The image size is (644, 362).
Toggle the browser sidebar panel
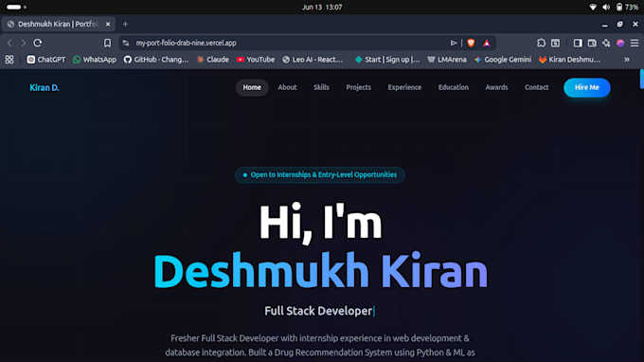coord(578,43)
